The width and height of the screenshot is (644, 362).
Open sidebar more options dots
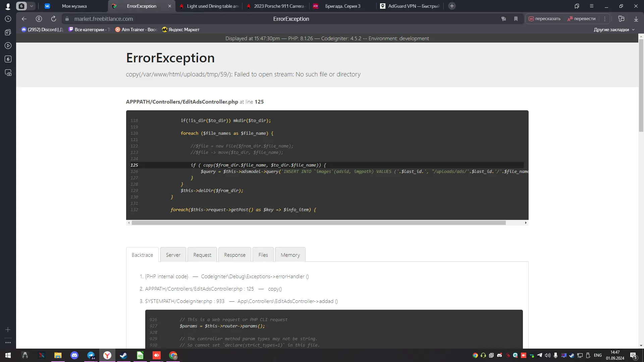pos(8,343)
